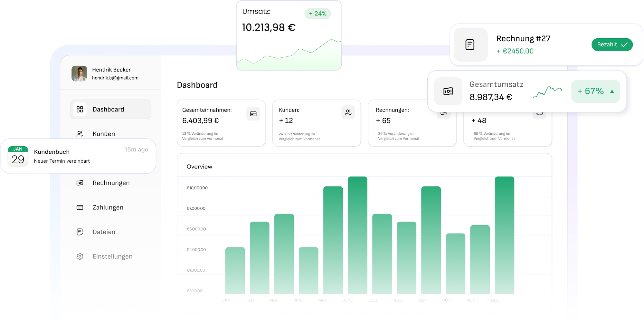Open the Zahlungen menu item
Viewport: 644px width, 327px height.
pyautogui.click(x=108, y=207)
